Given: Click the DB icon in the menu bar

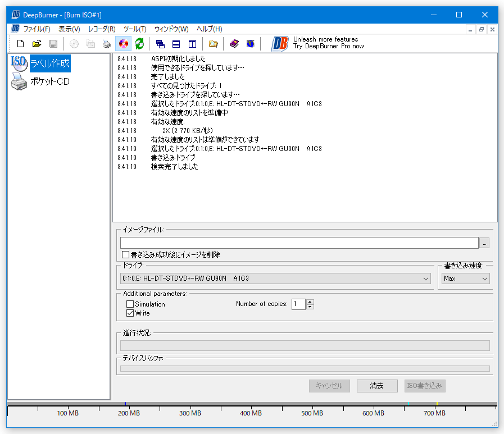Looking at the screenshot, I should pyautogui.click(x=15, y=29).
